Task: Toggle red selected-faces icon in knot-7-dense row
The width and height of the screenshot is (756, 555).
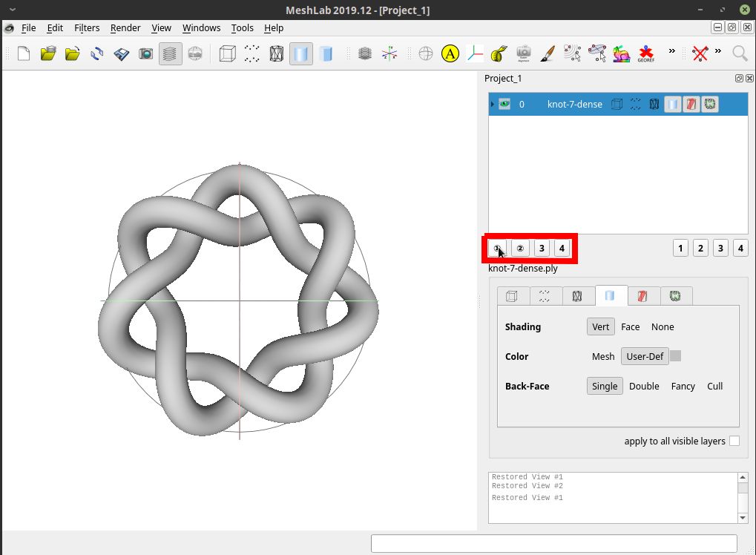Action: point(691,104)
